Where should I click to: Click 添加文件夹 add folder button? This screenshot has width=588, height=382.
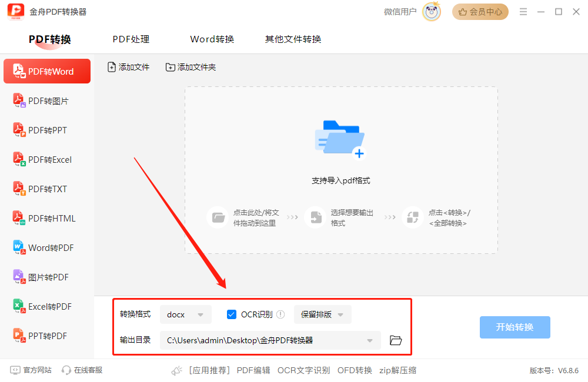[x=191, y=67]
